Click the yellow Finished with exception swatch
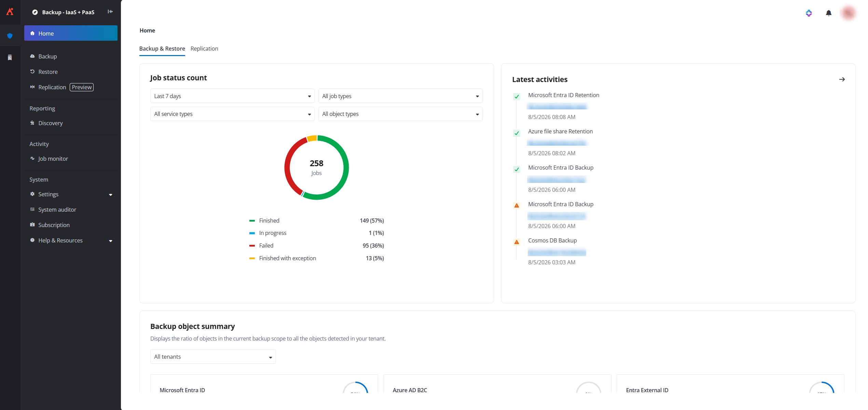The height and width of the screenshot is (410, 868). (x=252, y=258)
